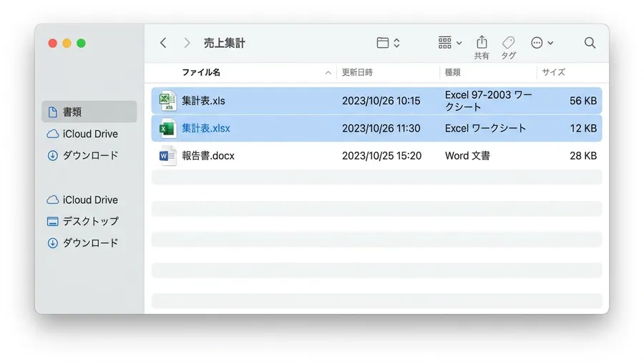
Task: Click the Excel ワークシート kind cell
Action: pyautogui.click(x=485, y=128)
